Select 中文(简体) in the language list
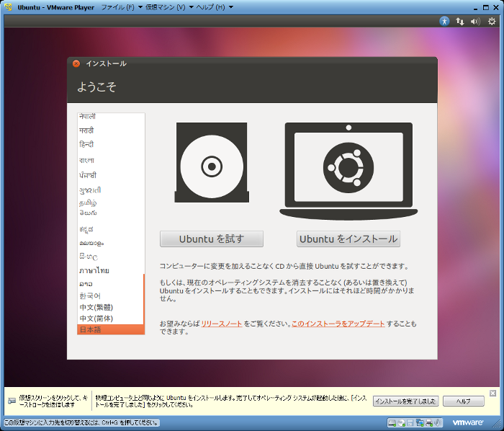This screenshot has height=431, width=504. tap(111, 319)
